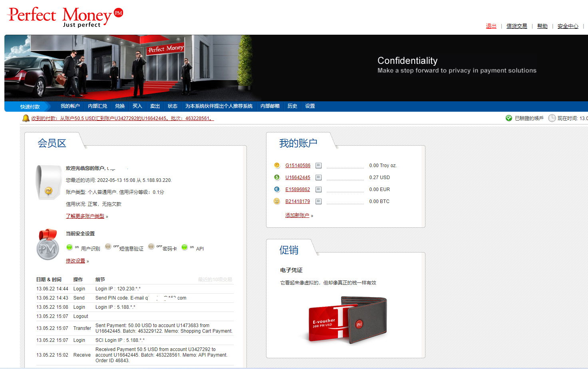588x369 pixels.
Task: Open the 内部邮箱 menu
Action: [270, 106]
